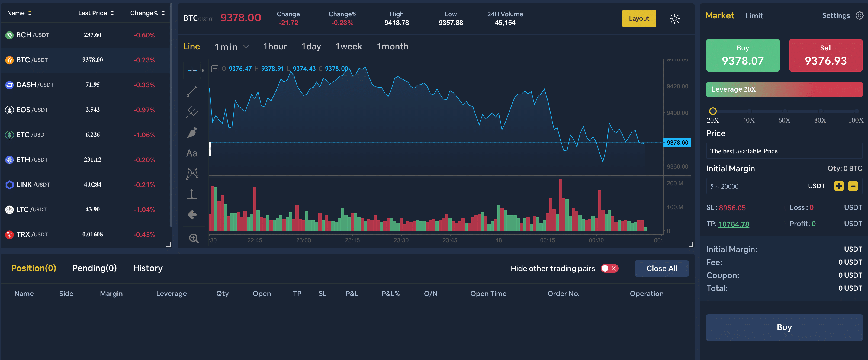
Task: Set leverage slider to 100X
Action: 856,111
